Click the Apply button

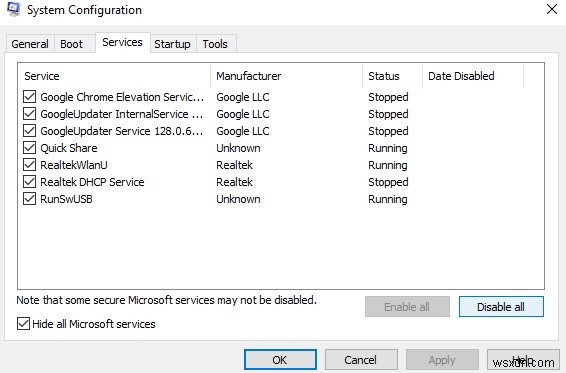(442, 360)
